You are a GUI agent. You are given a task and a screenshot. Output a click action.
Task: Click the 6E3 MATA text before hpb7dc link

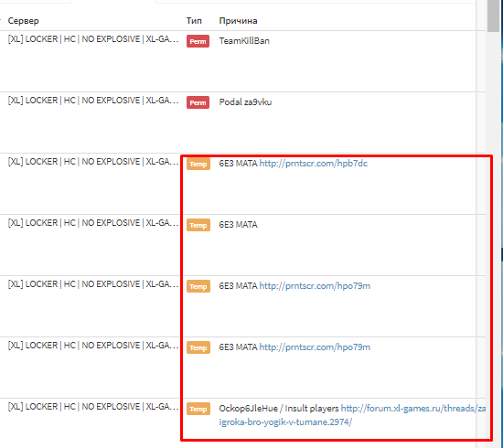[238, 164]
